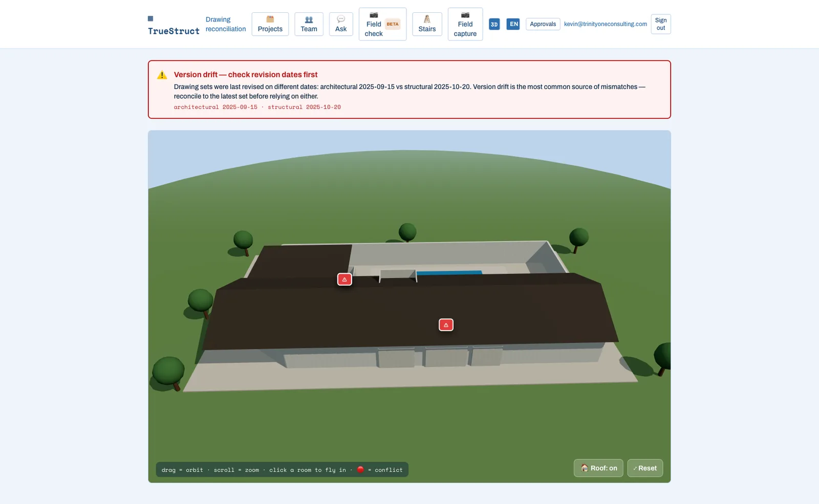Open the Field check beta page
This screenshot has height=504, width=819.
tap(382, 24)
